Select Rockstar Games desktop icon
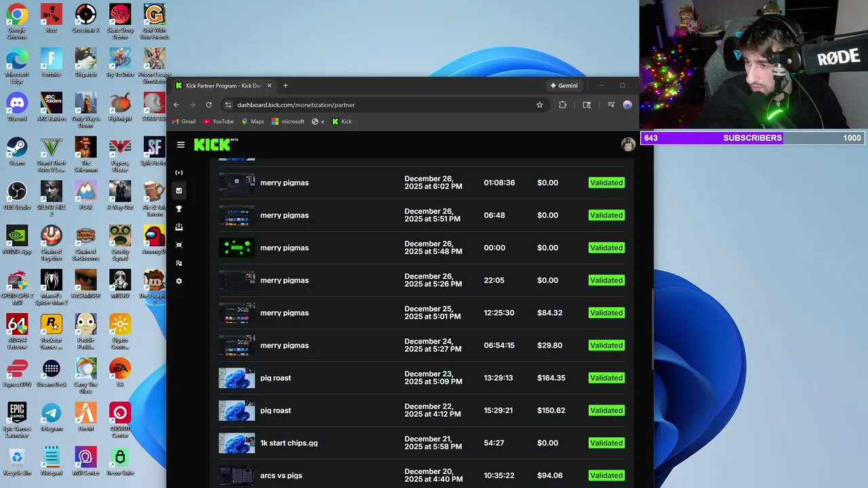 (51, 332)
